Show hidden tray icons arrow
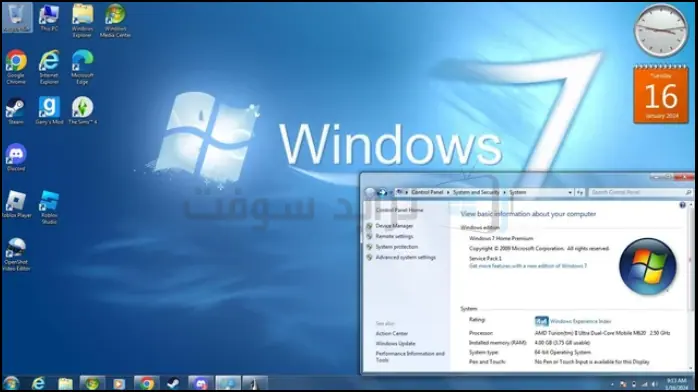 (612, 384)
